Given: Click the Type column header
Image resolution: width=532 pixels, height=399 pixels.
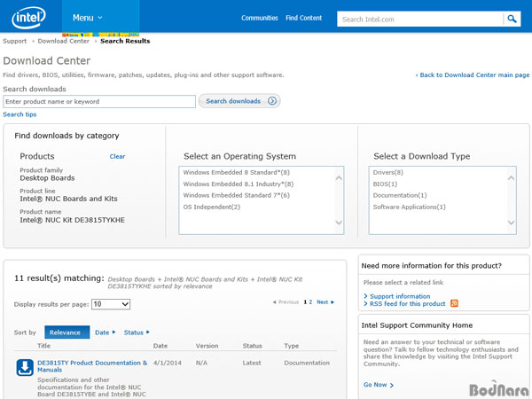Looking at the screenshot, I should click(292, 346).
